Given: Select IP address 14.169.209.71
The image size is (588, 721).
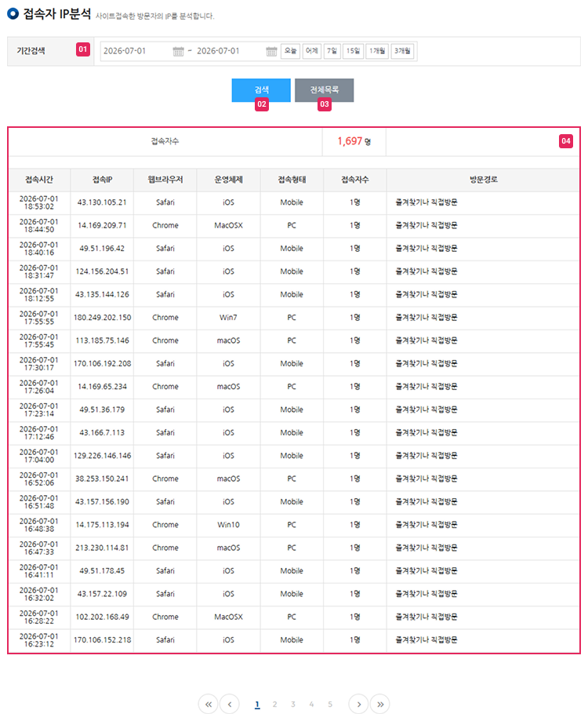Looking at the screenshot, I should pos(102,225).
